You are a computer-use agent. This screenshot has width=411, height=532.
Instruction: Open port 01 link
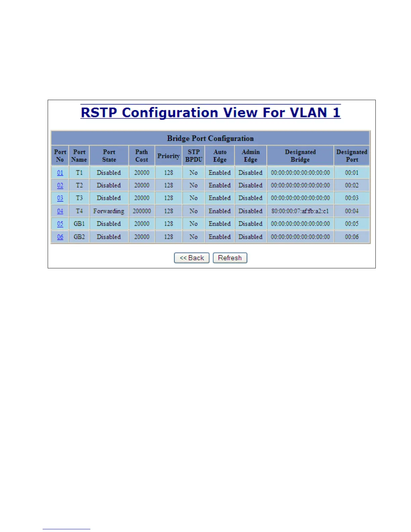coord(60,173)
